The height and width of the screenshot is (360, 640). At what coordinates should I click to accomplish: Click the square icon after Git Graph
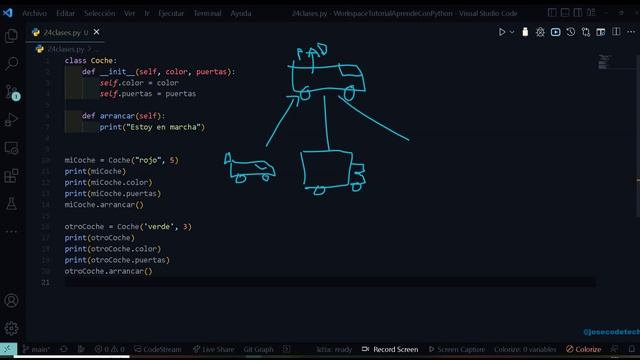pyautogui.click(x=287, y=349)
